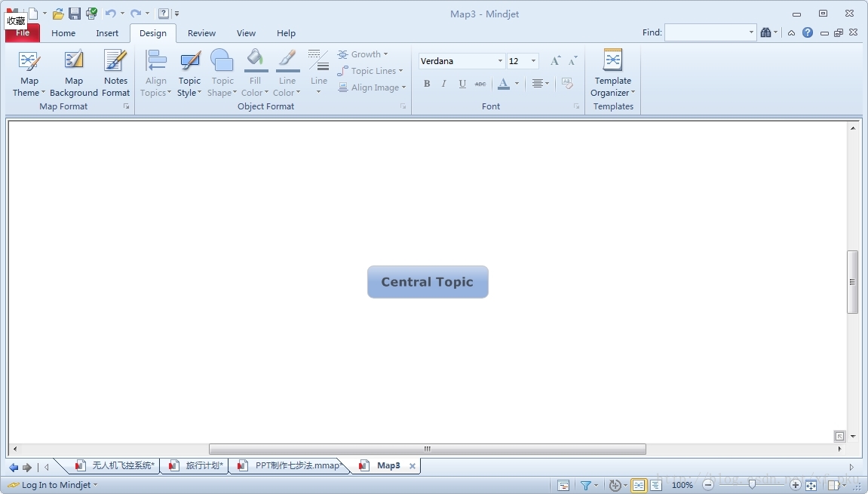
Task: Switch to the View ribbon tab
Action: coord(246,33)
